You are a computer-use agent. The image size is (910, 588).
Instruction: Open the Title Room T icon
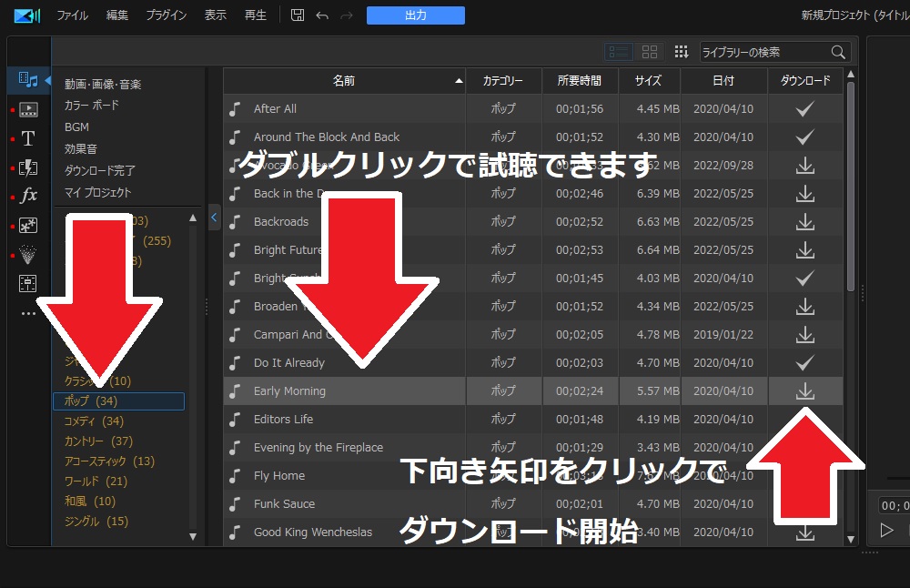[28, 138]
